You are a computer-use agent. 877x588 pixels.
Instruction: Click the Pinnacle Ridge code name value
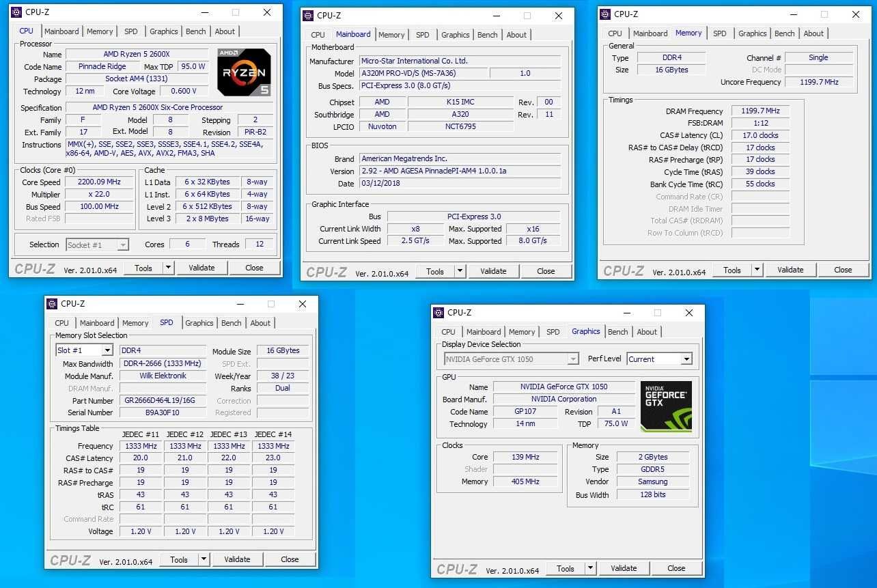pyautogui.click(x=102, y=67)
